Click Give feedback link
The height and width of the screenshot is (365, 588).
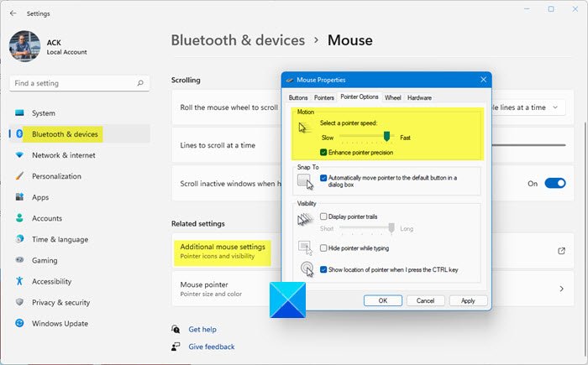click(x=212, y=347)
